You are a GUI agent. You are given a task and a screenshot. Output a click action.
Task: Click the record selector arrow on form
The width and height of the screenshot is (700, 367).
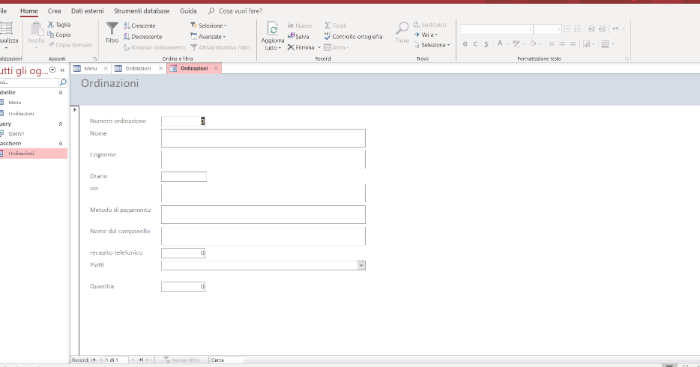[x=75, y=109]
